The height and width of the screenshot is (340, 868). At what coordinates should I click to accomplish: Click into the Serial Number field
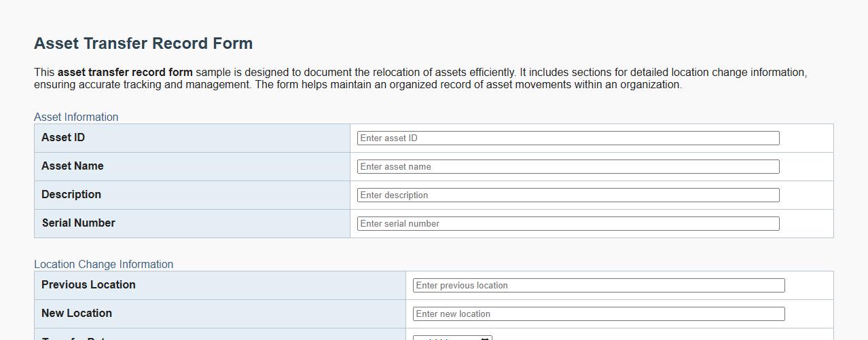coord(568,223)
